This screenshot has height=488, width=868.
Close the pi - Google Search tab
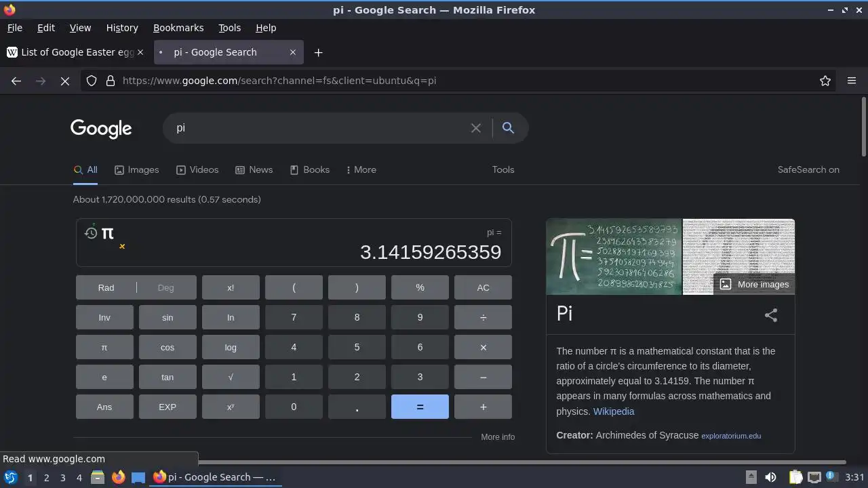[x=293, y=52]
